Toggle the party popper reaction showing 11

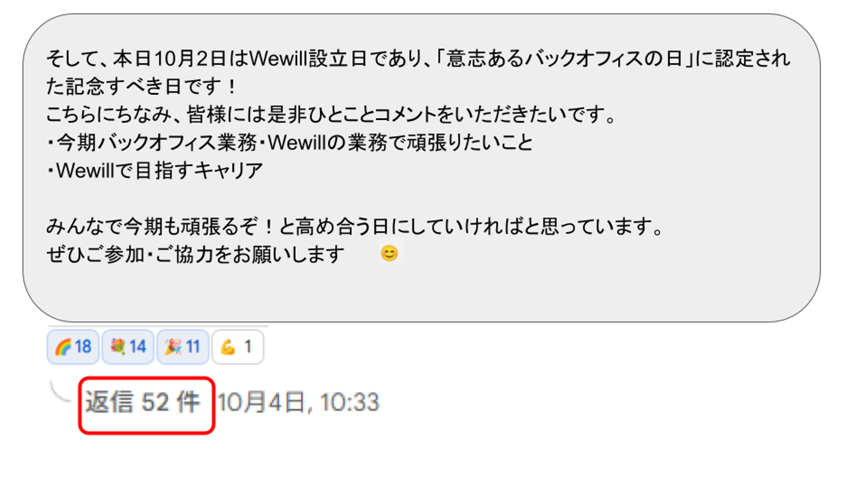tap(183, 347)
